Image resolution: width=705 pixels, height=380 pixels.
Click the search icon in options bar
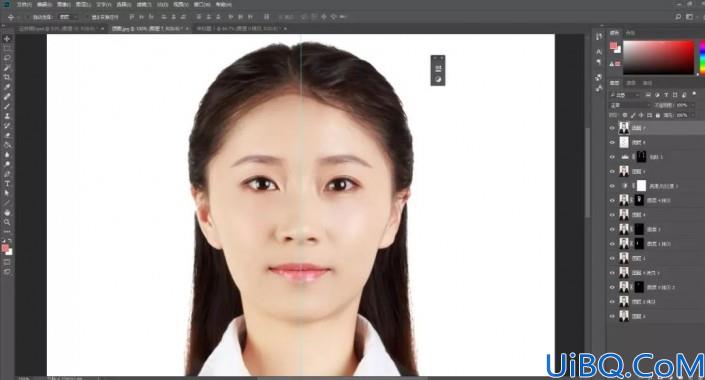click(678, 17)
